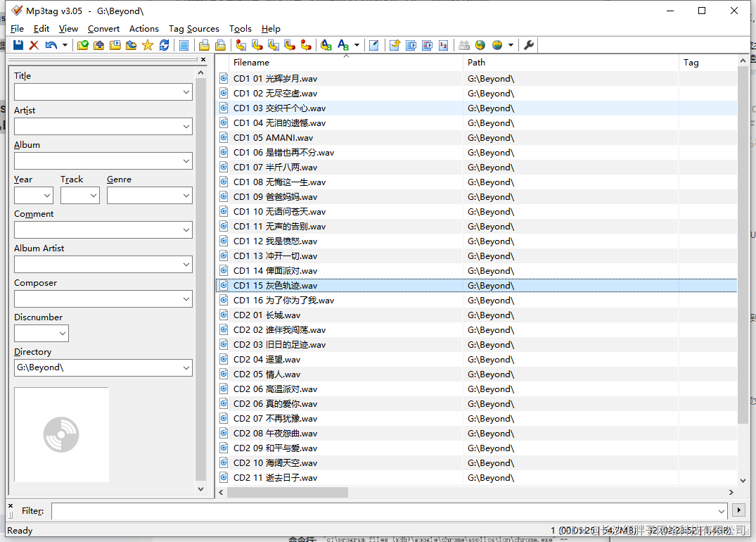Expand the Artist field dropdown

pyautogui.click(x=186, y=127)
